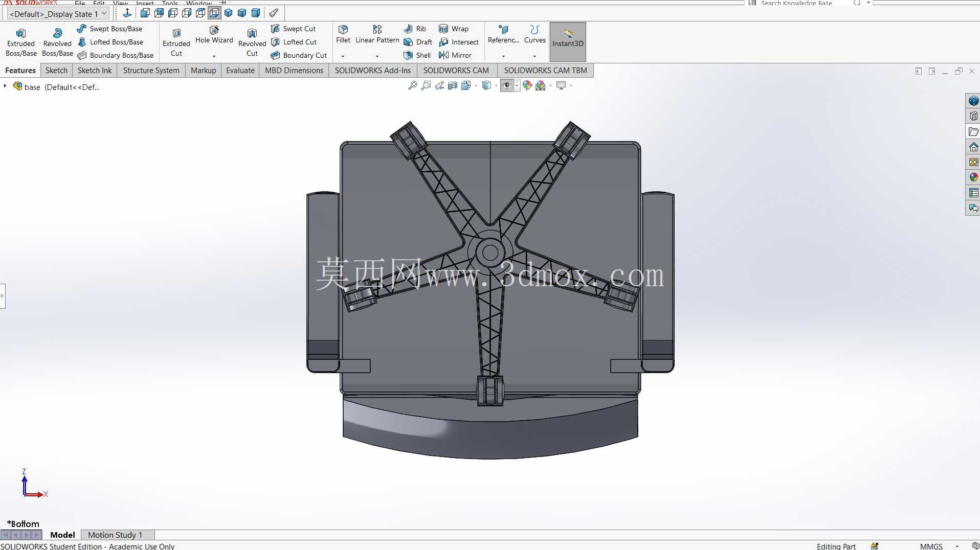Viewport: 980px width, 550px height.
Task: Switch to the Sketch tab
Action: [x=56, y=71]
